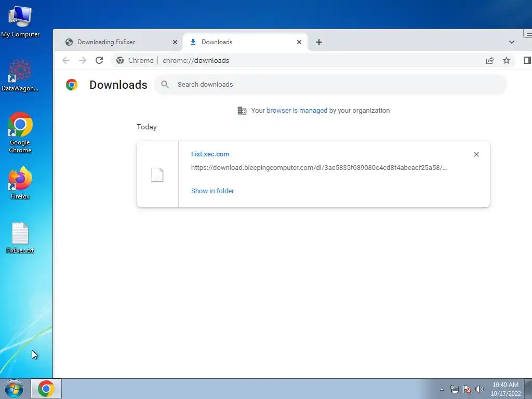
Task: Launch Firefox desktop shortcut
Action: (20, 182)
